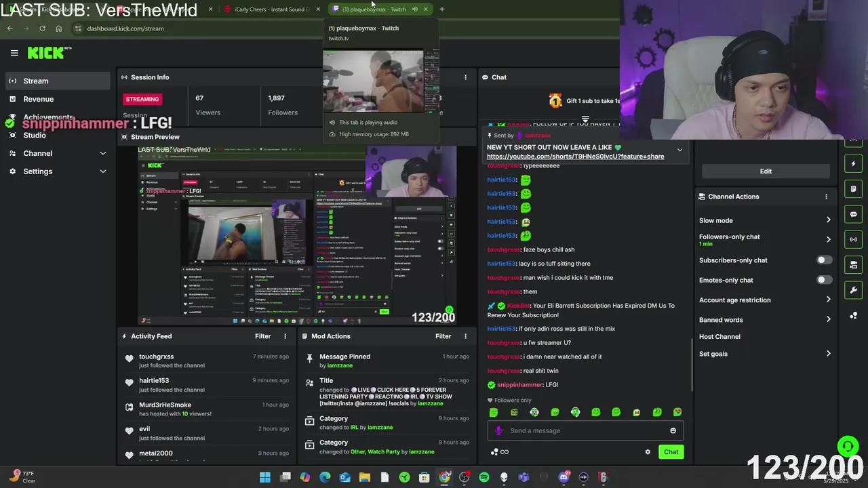Expand the Settings sidebar menu

[58, 171]
